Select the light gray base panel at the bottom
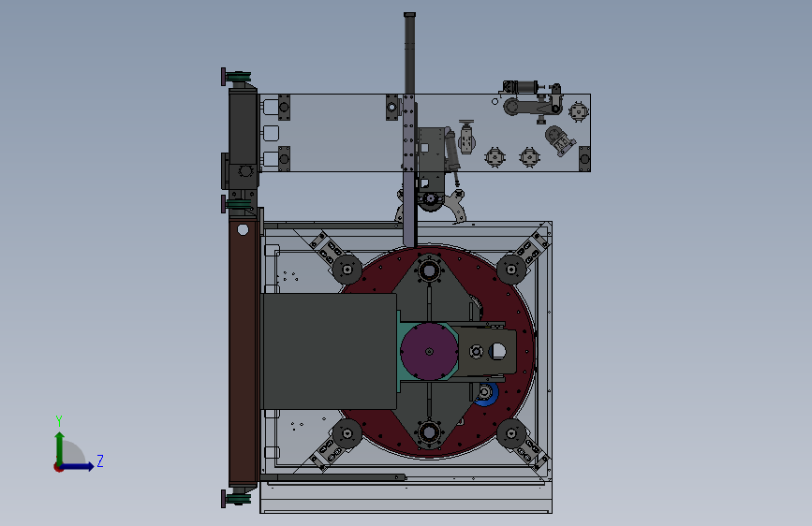Image resolution: width=812 pixels, height=526 pixels. (x=406, y=499)
